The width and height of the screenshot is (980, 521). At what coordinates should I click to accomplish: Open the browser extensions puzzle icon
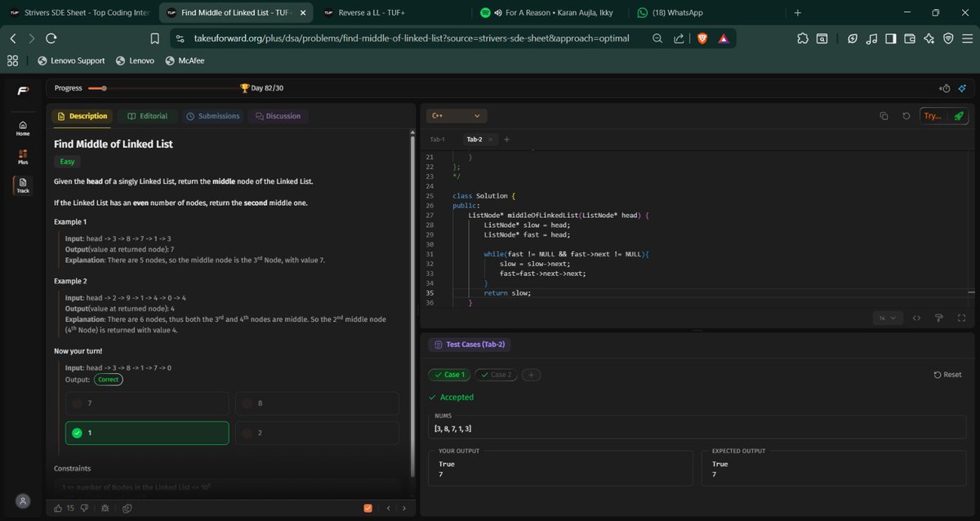click(x=803, y=38)
